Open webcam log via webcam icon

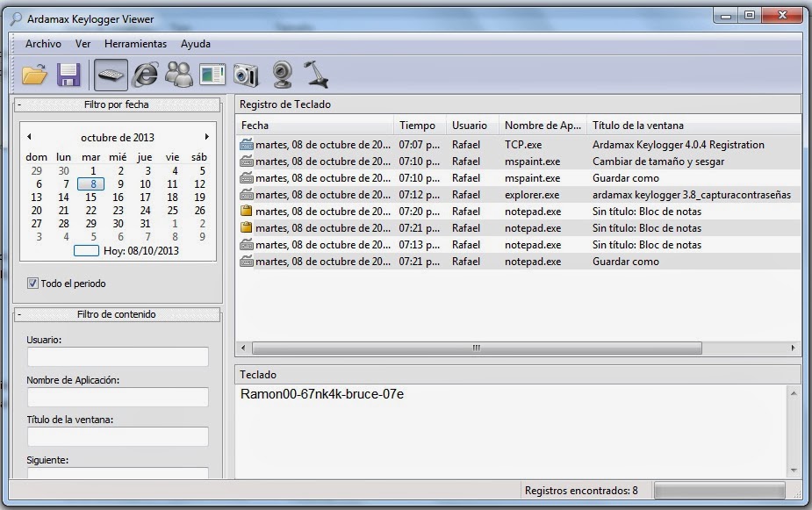283,75
